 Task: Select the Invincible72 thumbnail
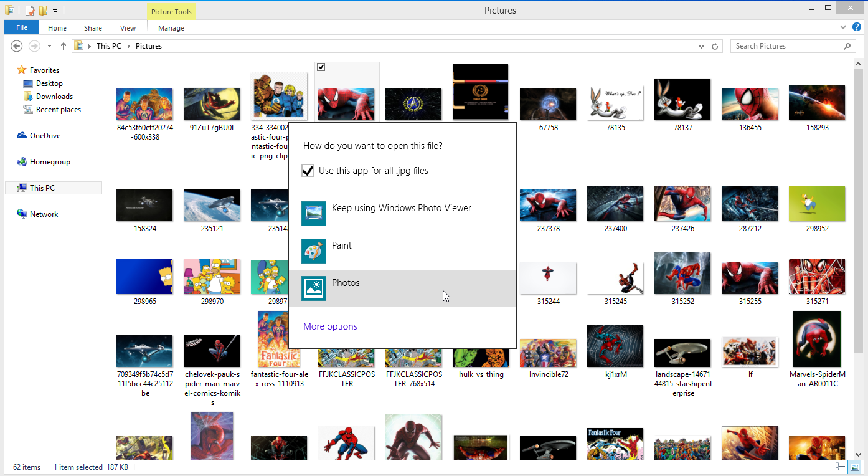pos(548,353)
